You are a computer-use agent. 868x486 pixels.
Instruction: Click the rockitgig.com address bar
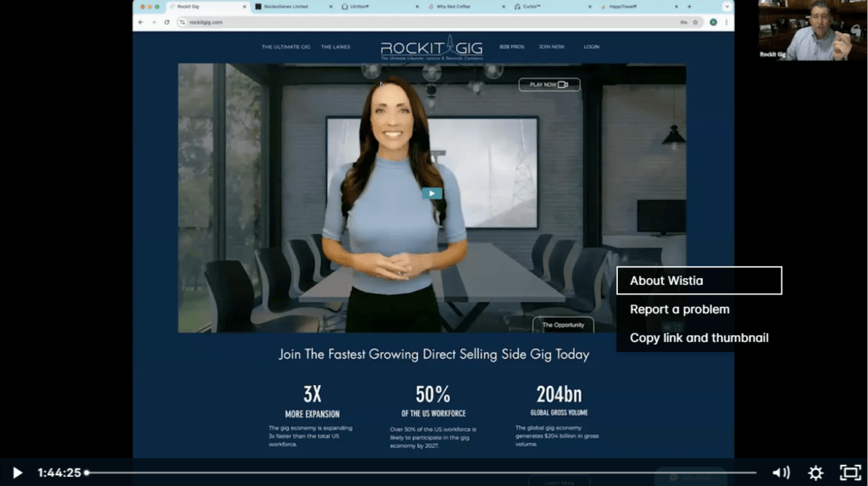(x=438, y=22)
